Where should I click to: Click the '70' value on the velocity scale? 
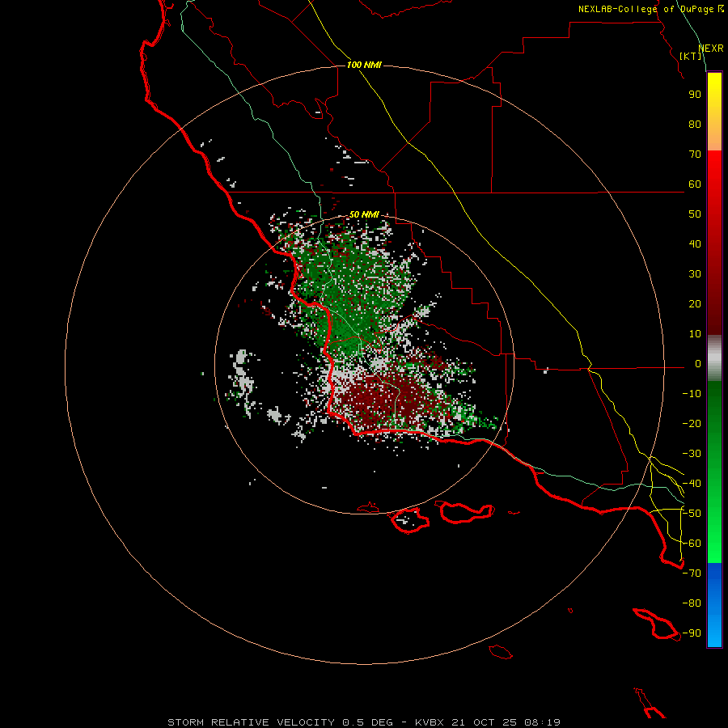(695, 154)
